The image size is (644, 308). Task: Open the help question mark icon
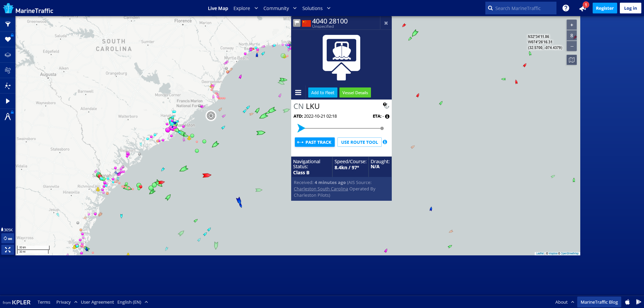(x=566, y=8)
